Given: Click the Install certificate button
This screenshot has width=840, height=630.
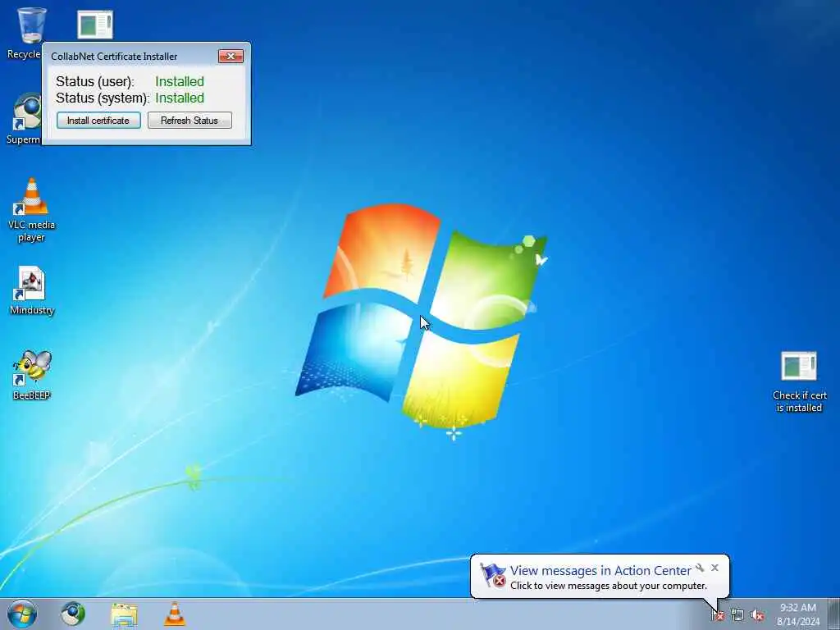Looking at the screenshot, I should 98,121.
